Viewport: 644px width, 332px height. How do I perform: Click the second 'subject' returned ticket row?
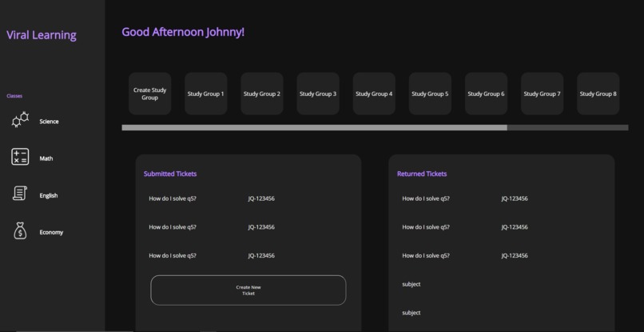pos(411,313)
